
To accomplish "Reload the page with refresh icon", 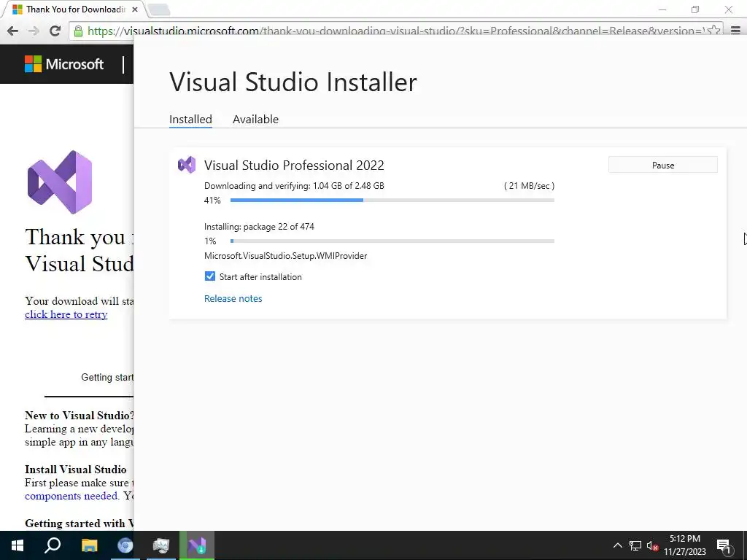I will pos(55,31).
